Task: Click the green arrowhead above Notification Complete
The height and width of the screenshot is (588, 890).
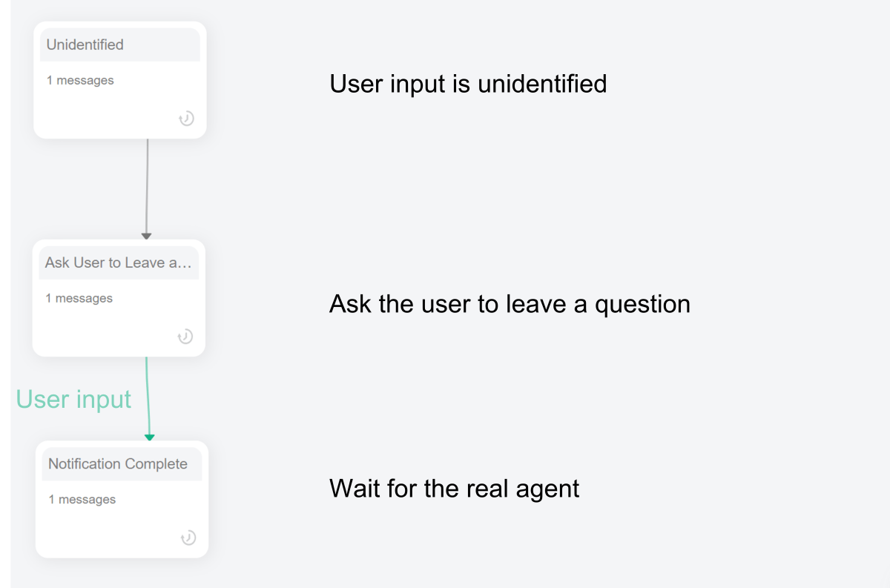Action: click(x=149, y=437)
